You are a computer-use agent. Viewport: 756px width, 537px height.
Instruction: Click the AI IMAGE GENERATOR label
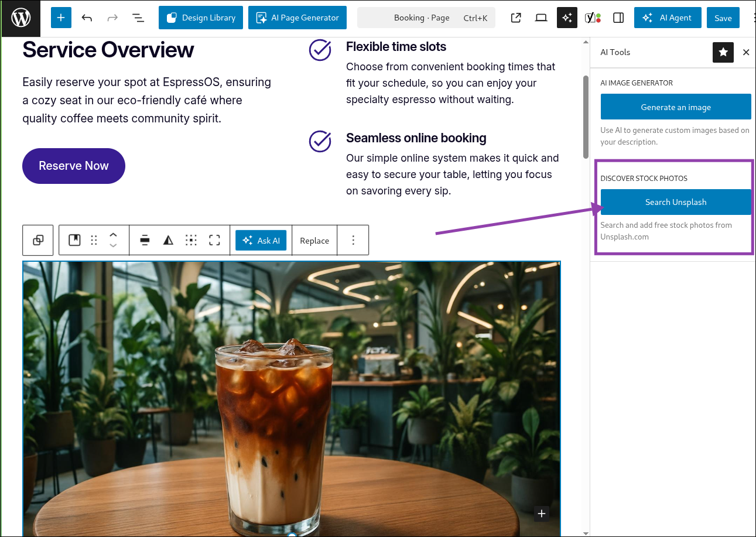pyautogui.click(x=637, y=83)
